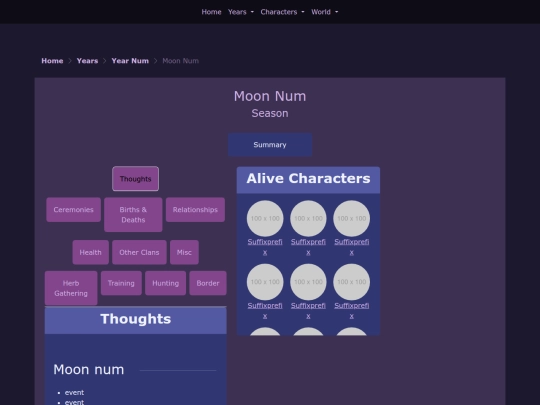Go to Year Num in the breadcrumb
The width and height of the screenshot is (540, 405).
click(130, 61)
